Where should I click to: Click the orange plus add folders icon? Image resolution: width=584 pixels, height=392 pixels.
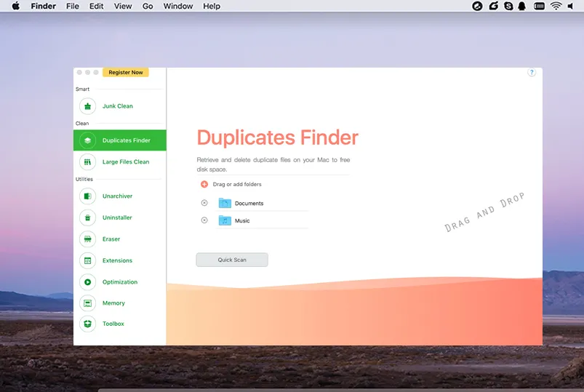click(204, 185)
